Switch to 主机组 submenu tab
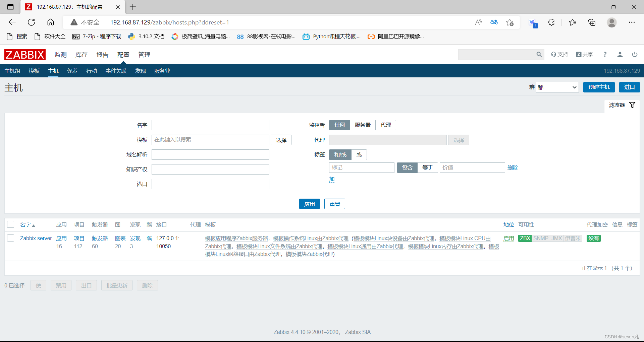 pyautogui.click(x=12, y=71)
